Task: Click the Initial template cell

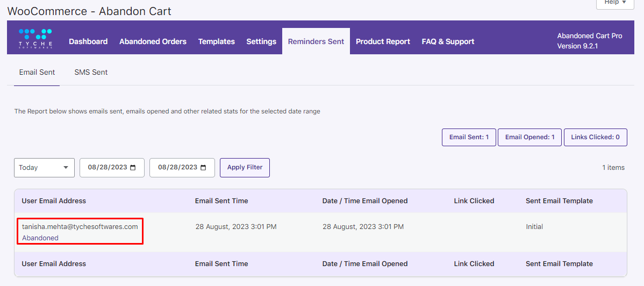Action: coord(534,226)
